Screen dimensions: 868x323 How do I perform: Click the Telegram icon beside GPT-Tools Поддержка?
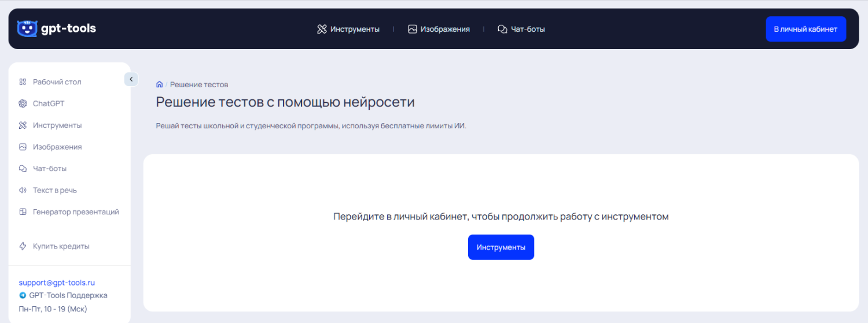pos(23,295)
